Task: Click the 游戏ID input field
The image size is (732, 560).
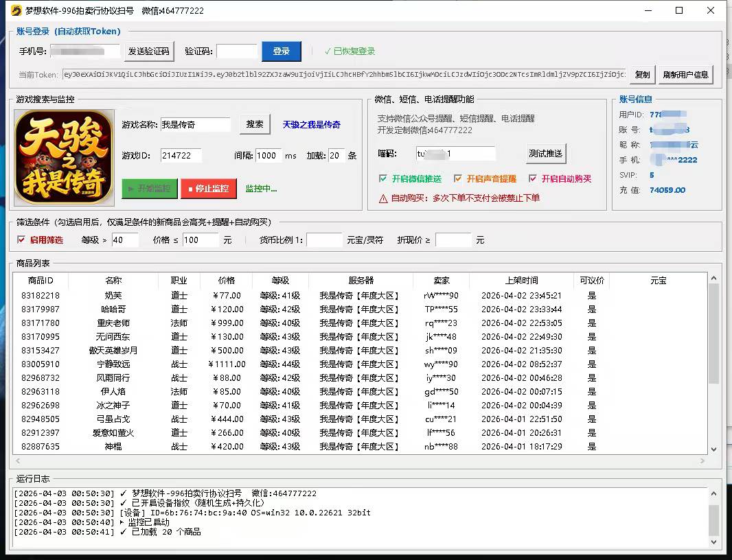Action: click(x=181, y=156)
